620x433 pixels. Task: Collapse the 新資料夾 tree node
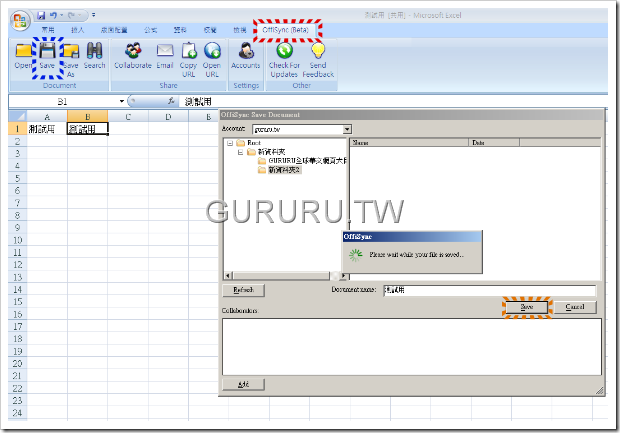coord(240,152)
